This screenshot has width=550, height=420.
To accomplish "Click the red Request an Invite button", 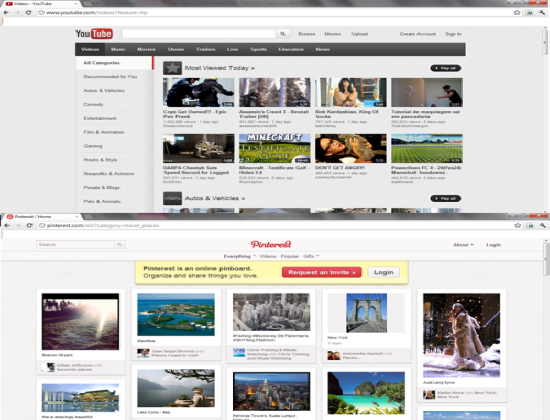I will [x=322, y=272].
